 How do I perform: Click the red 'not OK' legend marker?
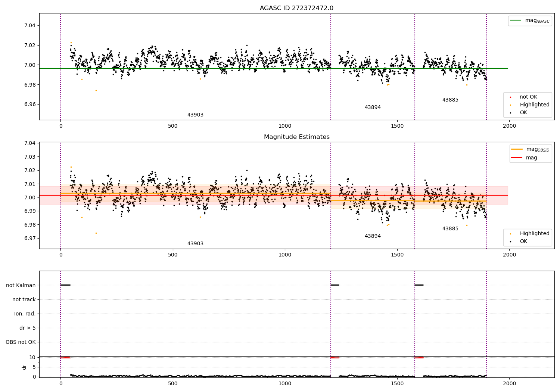click(x=510, y=97)
